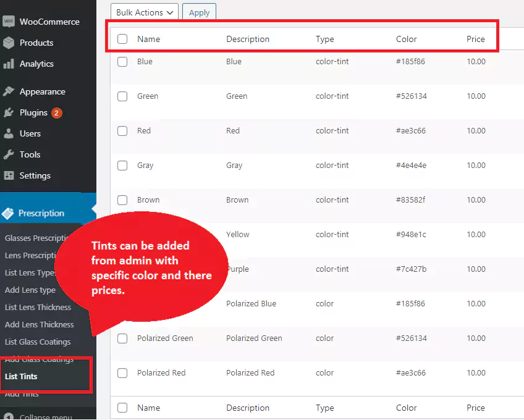Click the Green tint name cell
The height and width of the screenshot is (420, 524).
pos(147,96)
